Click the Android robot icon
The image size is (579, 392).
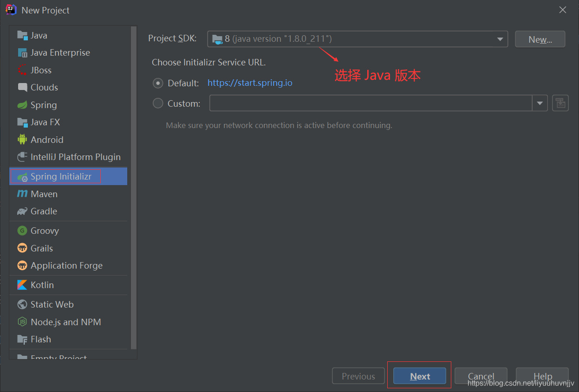(x=22, y=140)
